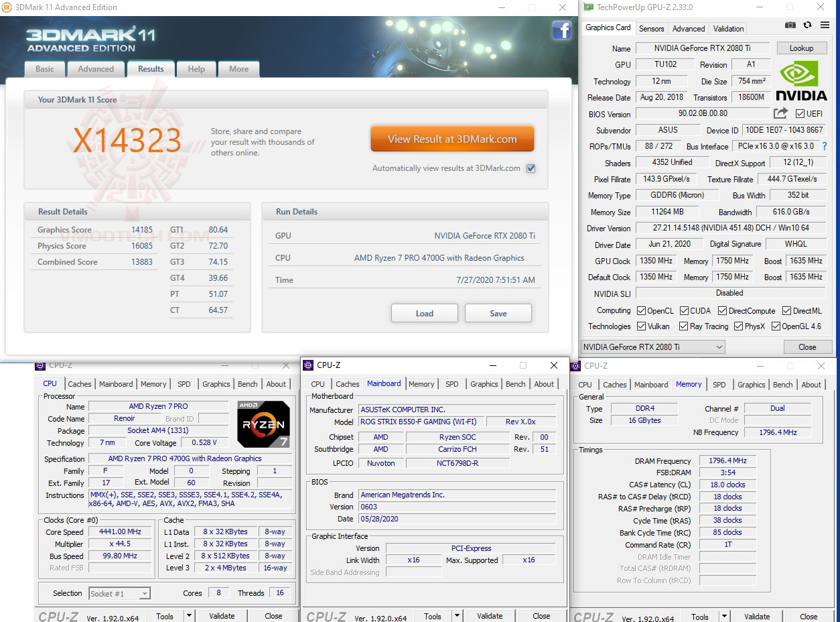Open Bench tab in right CPU-Z window
The height and width of the screenshot is (622, 840).
783,385
